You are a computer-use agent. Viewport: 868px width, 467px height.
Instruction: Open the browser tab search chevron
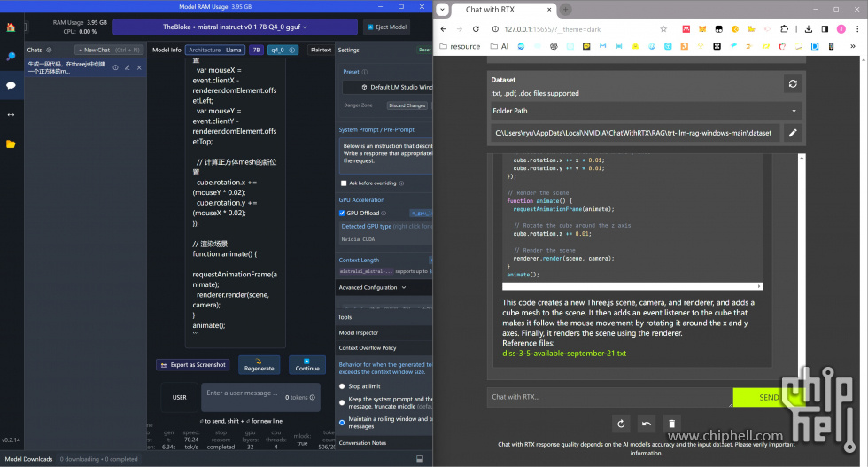442,10
